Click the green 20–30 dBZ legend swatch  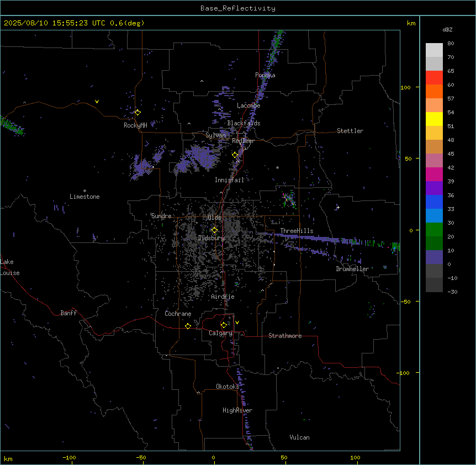(x=434, y=230)
